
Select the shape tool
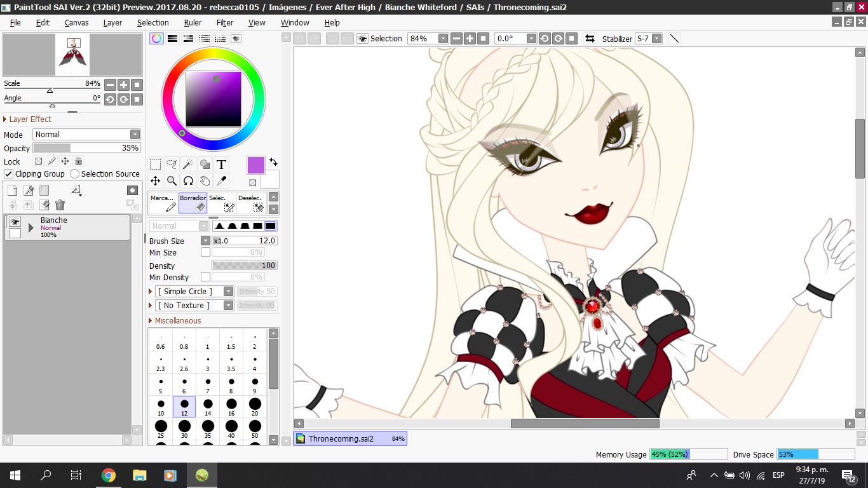tap(205, 165)
